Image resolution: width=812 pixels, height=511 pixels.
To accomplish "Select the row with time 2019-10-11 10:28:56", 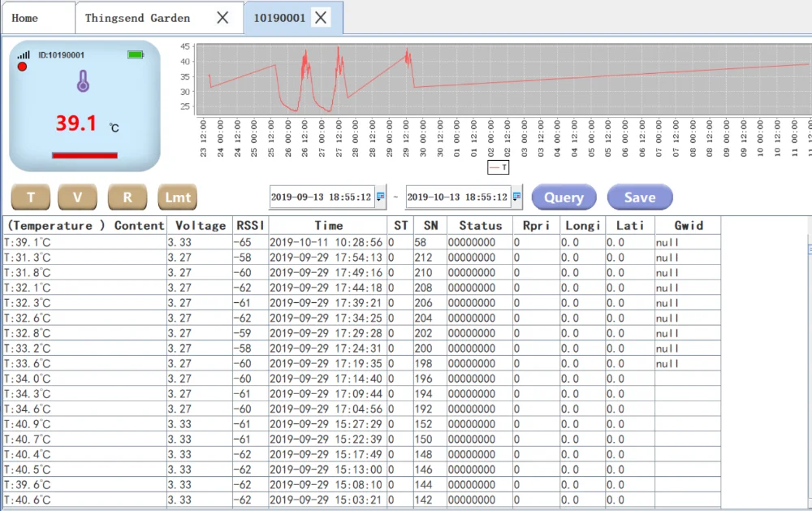I will click(325, 242).
